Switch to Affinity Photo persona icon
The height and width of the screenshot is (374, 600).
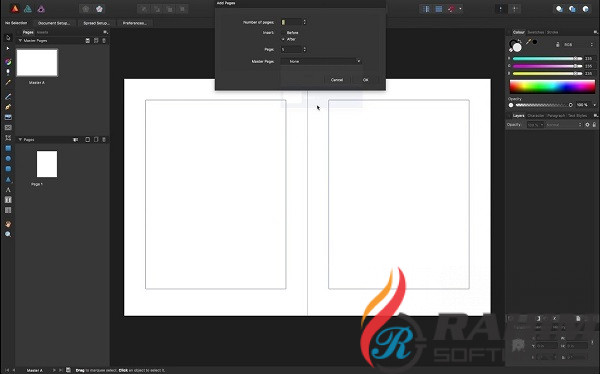click(x=41, y=8)
